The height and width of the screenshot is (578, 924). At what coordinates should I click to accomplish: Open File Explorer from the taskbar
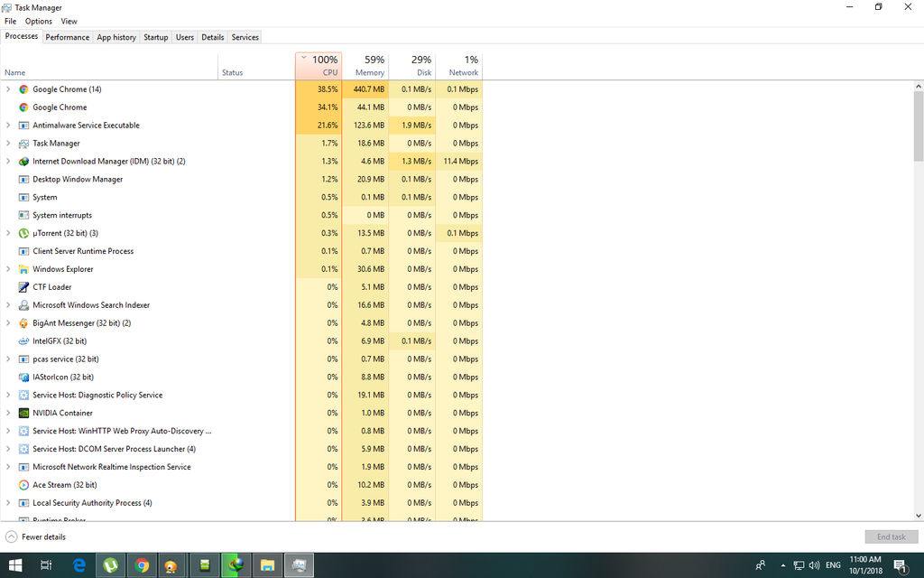267,565
